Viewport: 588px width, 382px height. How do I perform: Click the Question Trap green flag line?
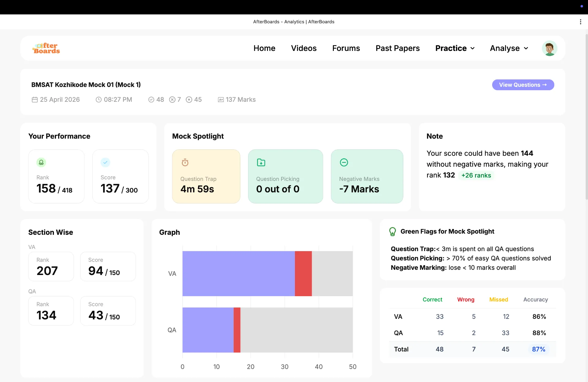click(x=462, y=249)
